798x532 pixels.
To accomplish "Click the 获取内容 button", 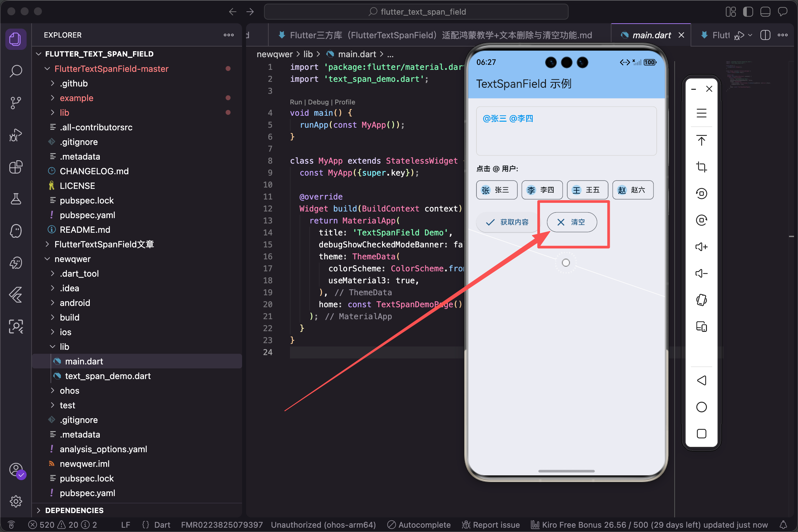I will coord(507,222).
